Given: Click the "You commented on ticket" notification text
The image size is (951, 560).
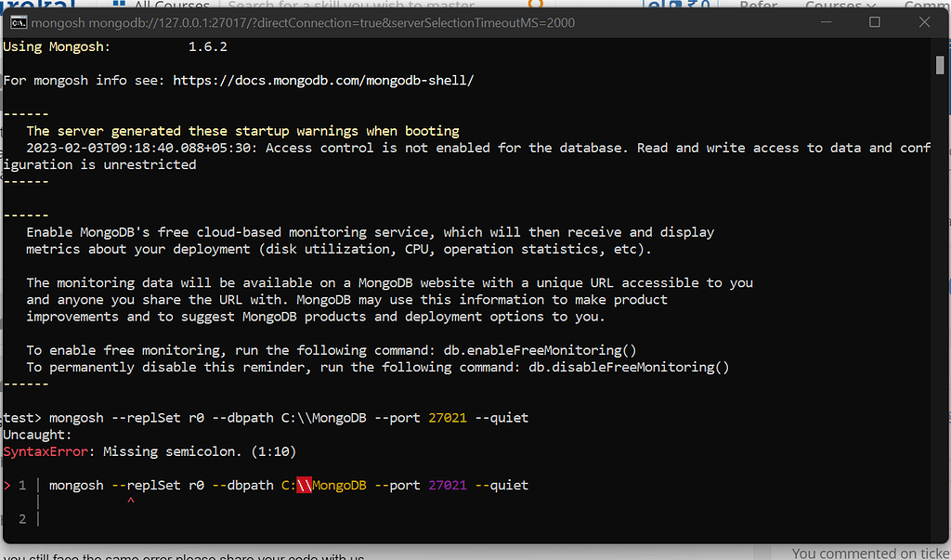Looking at the screenshot, I should (868, 553).
